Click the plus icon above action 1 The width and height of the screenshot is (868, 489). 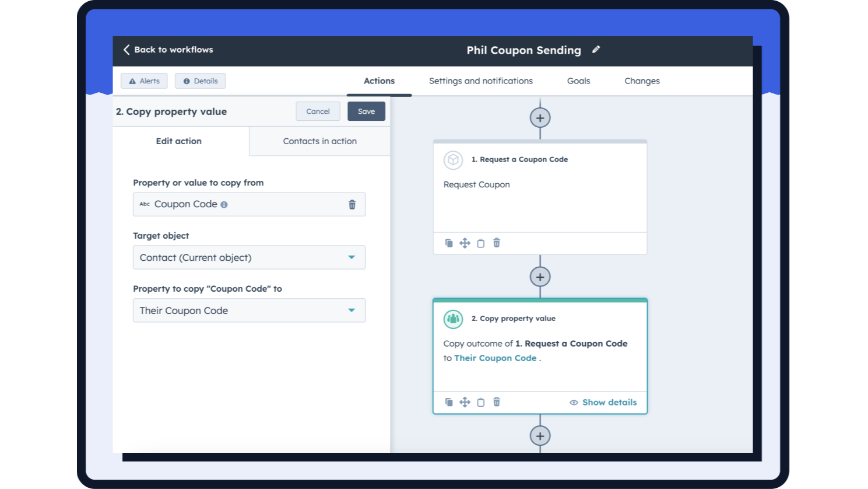click(540, 117)
